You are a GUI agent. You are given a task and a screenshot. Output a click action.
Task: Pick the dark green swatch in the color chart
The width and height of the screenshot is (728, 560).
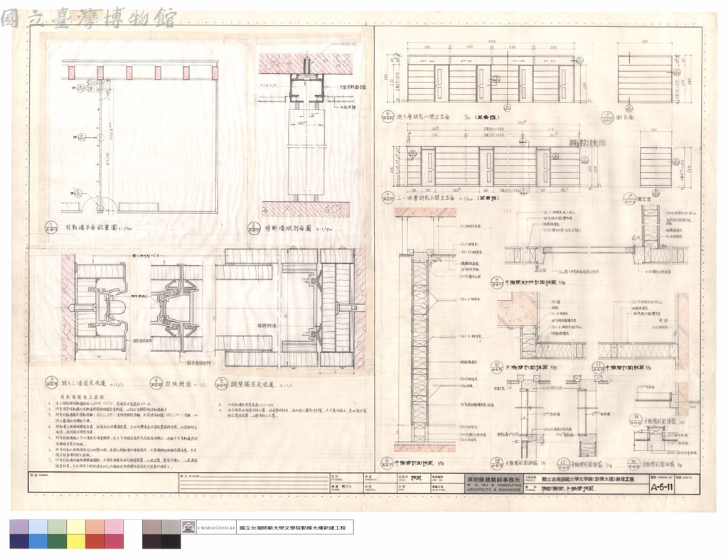[57, 542]
